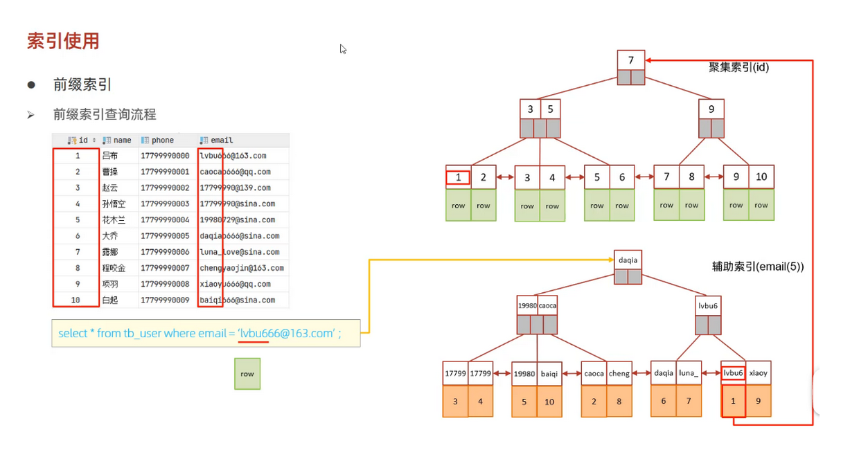Select phone cell 17799990005
Image resolution: width=868 pixels, height=450 pixels.
[x=165, y=236]
